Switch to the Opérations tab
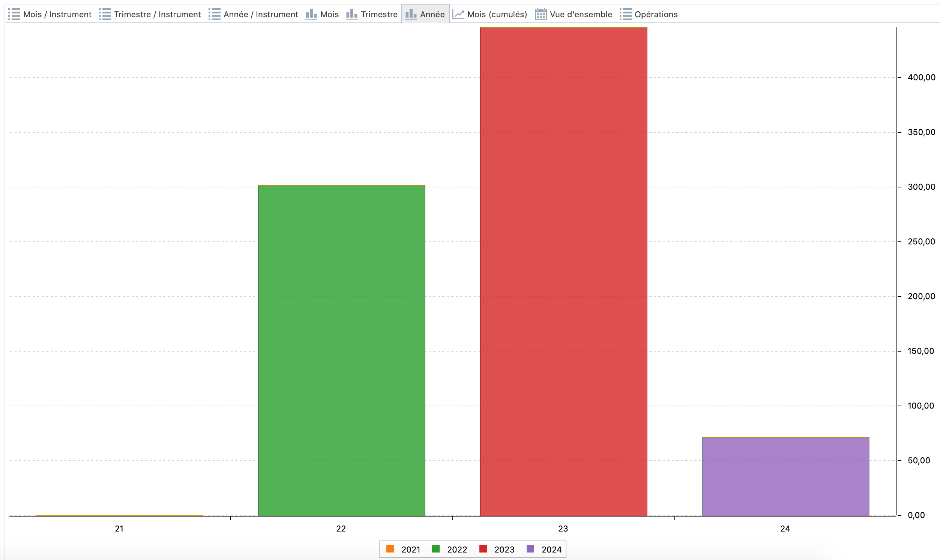The image size is (940, 560). [656, 14]
